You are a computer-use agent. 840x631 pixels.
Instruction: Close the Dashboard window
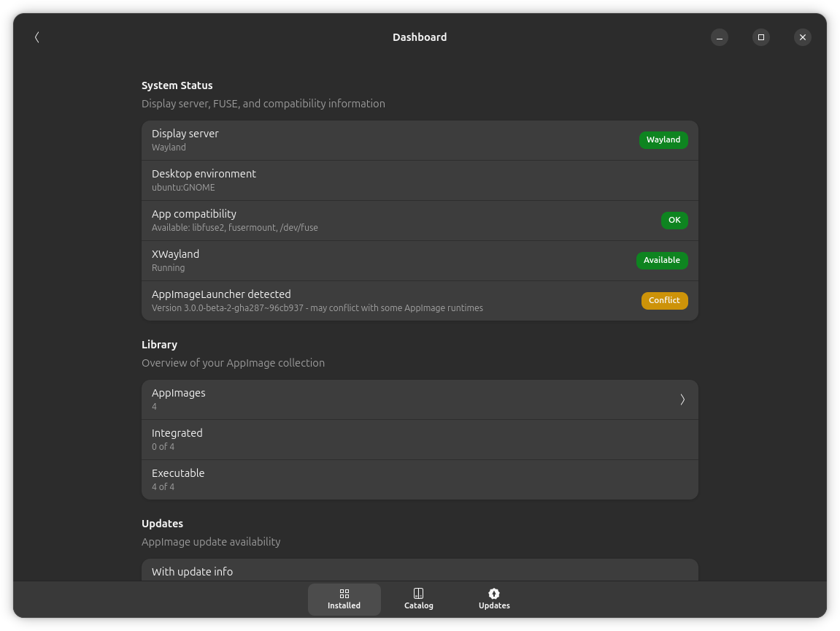[x=803, y=37]
